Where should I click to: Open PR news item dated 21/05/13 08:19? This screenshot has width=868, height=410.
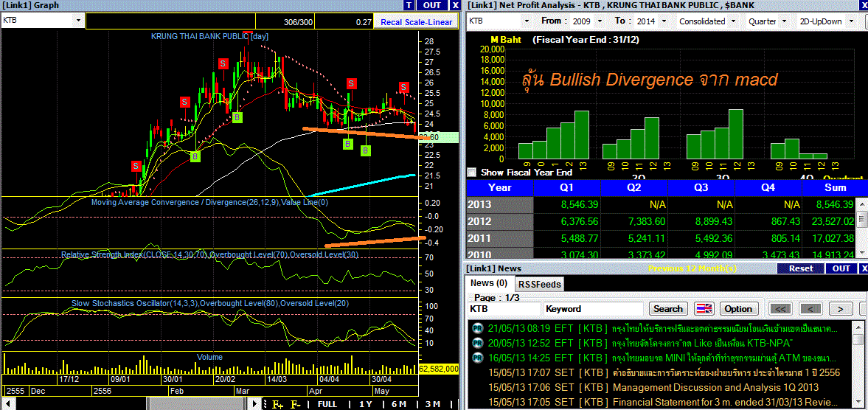pyautogui.click(x=662, y=329)
